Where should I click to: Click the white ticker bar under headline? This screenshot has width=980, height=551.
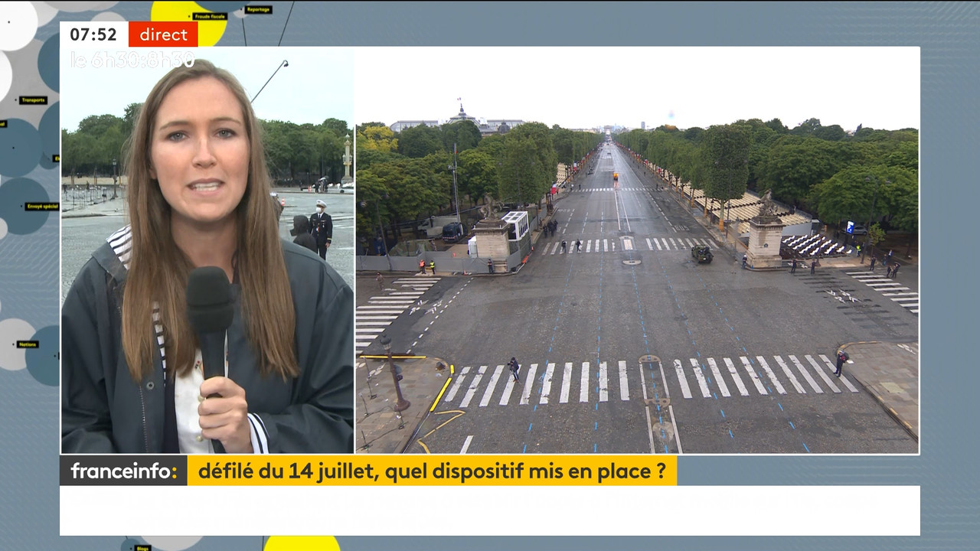pos(490,510)
